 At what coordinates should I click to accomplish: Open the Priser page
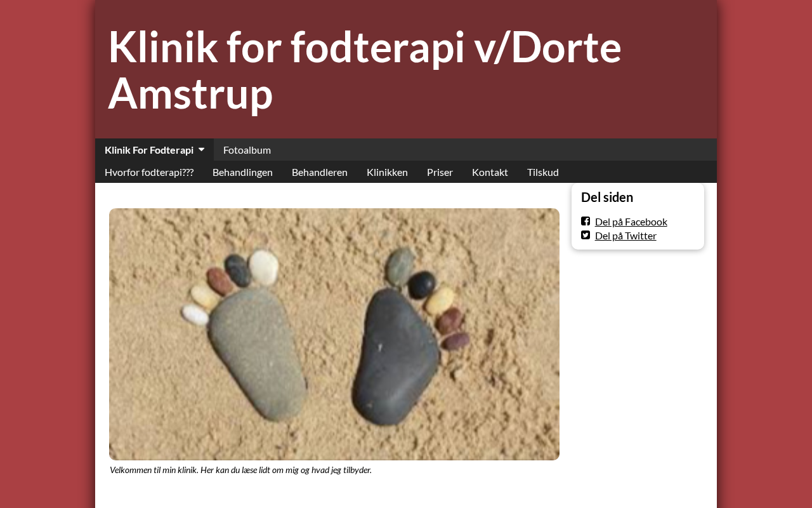440,172
